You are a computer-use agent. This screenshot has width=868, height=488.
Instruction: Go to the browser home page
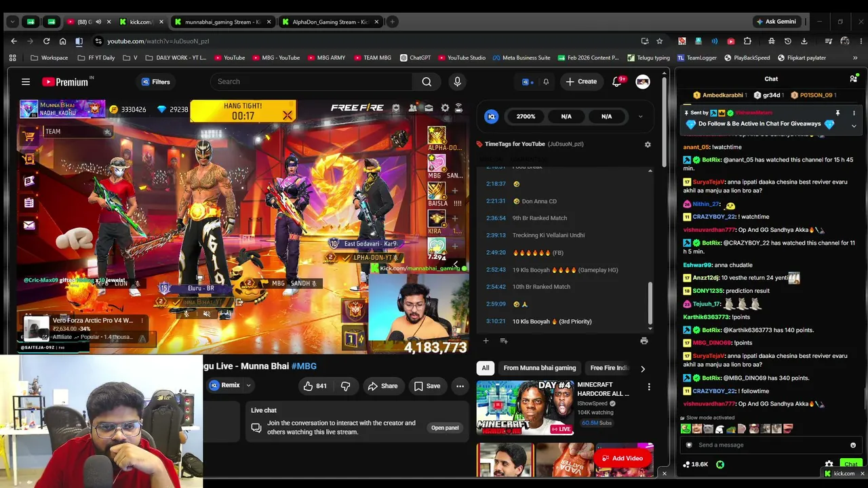pos(62,41)
